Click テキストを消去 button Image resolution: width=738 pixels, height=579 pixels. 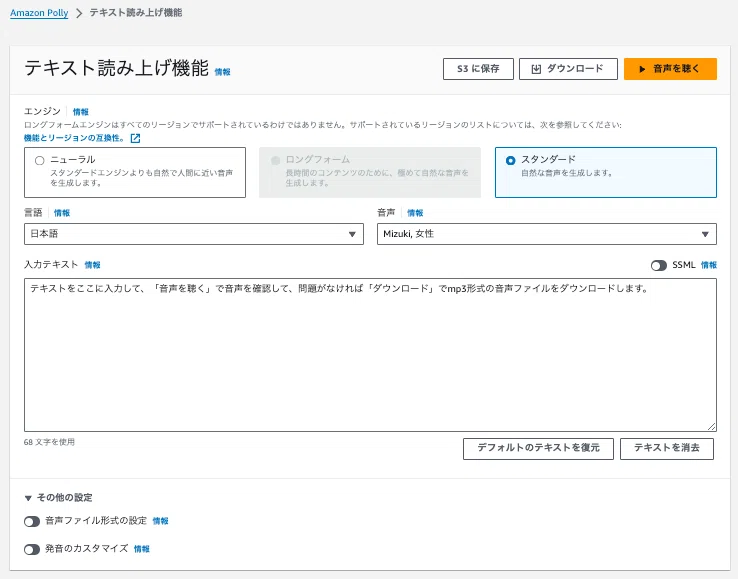666,449
